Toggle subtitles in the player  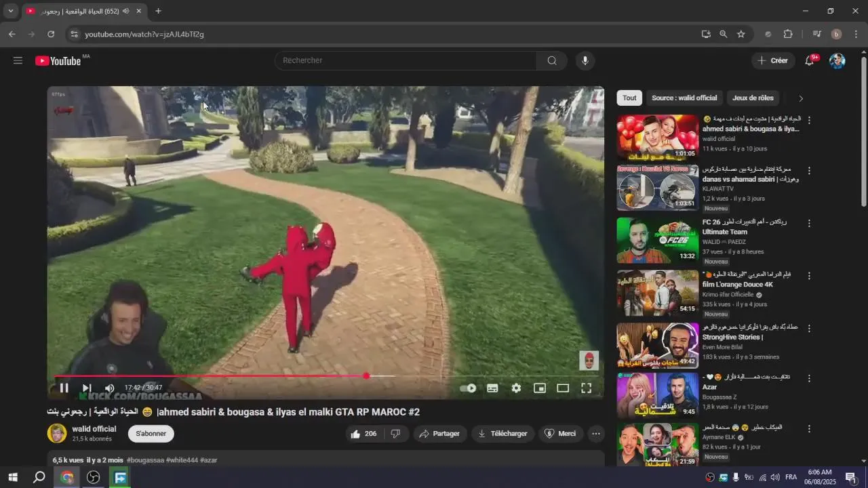click(492, 388)
